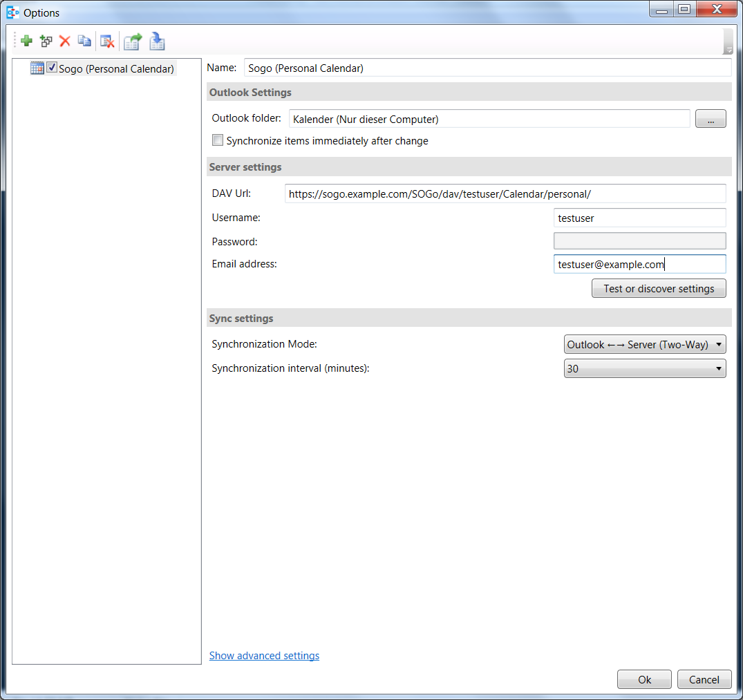Clear cache of selected profile icon
The height and width of the screenshot is (700, 743).
[x=108, y=41]
